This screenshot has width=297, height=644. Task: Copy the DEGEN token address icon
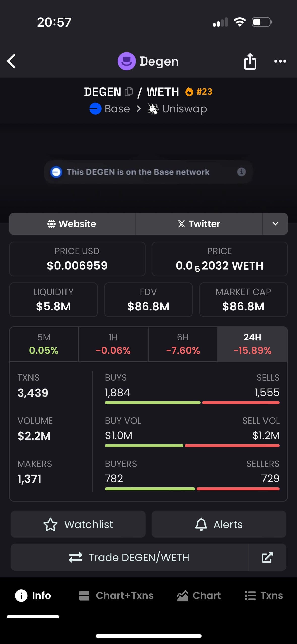pos(129,92)
